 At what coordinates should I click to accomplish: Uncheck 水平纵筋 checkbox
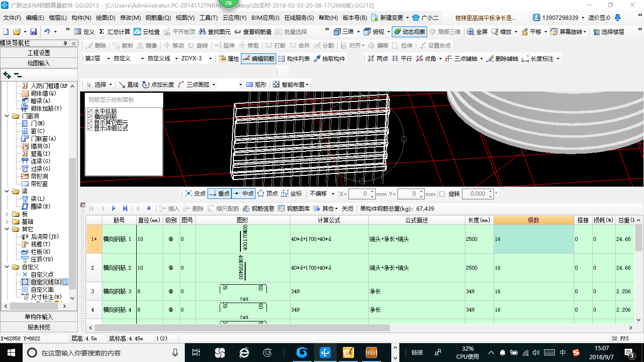[x=90, y=111]
